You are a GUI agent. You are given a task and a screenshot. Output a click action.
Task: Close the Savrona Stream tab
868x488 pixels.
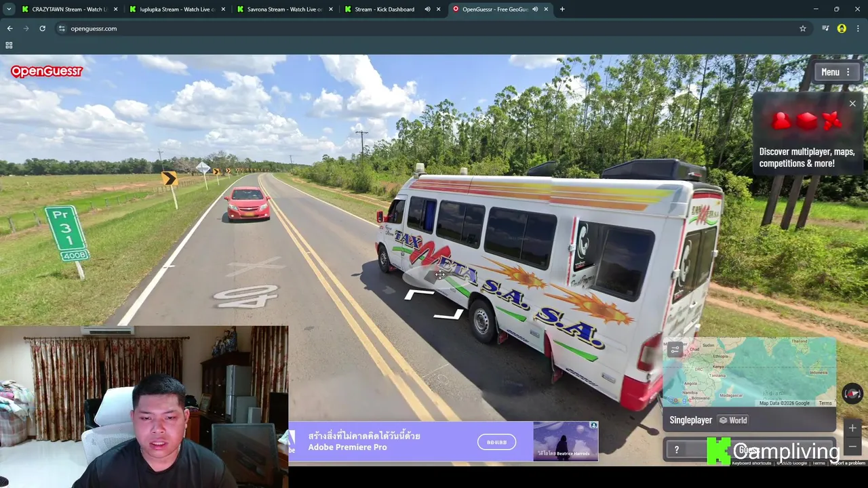coord(330,9)
